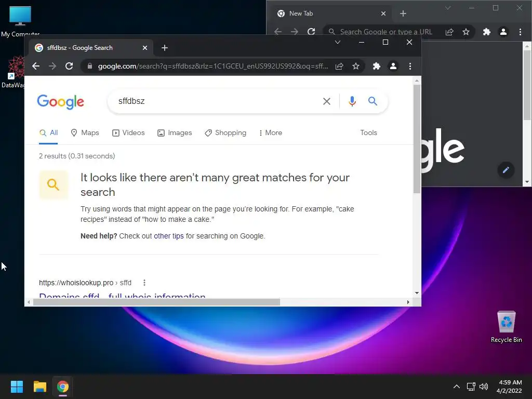Show hidden system tray icons

click(x=457, y=387)
